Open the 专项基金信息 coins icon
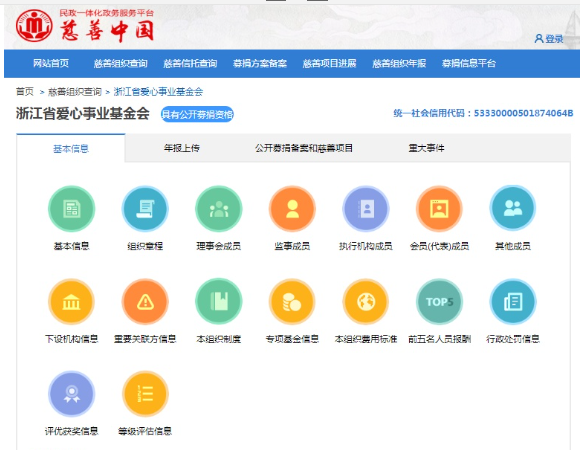Image resolution: width=580 pixels, height=450 pixels. click(x=292, y=302)
